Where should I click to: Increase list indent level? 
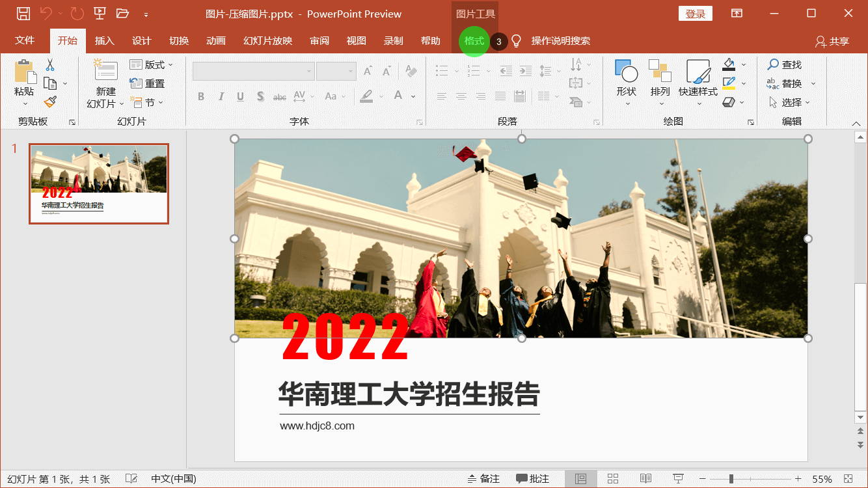(526, 70)
